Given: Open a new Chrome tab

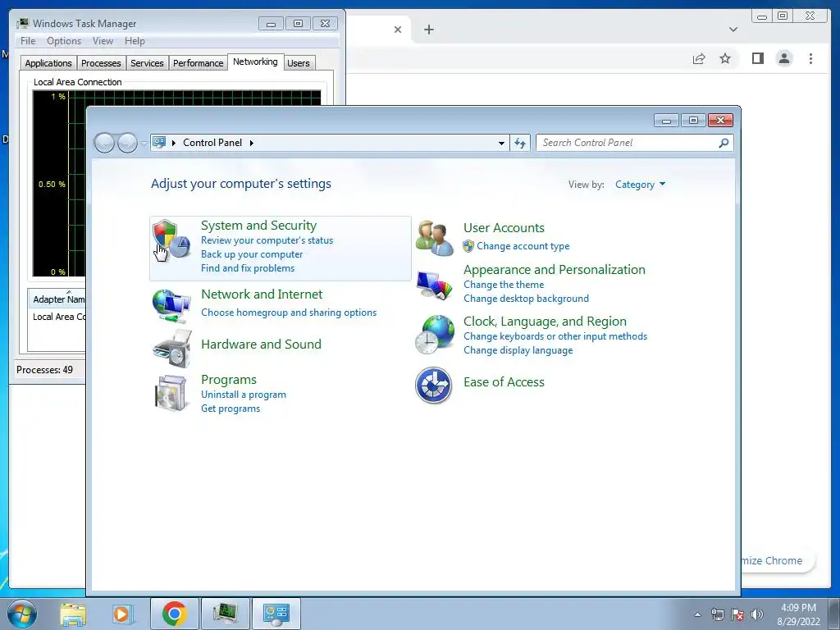Looking at the screenshot, I should coord(428,30).
